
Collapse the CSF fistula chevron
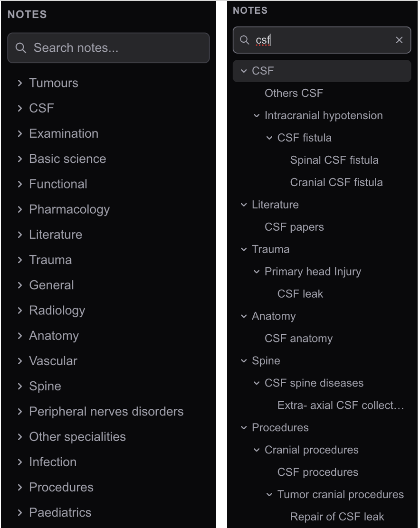pyautogui.click(x=269, y=138)
